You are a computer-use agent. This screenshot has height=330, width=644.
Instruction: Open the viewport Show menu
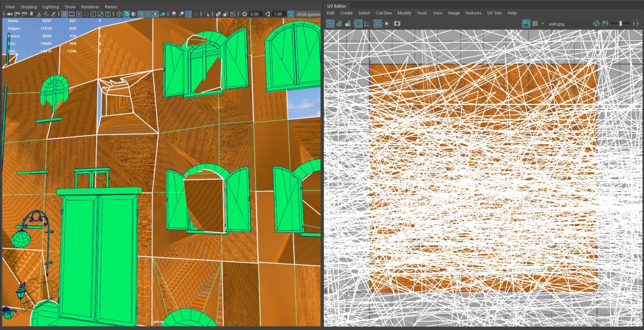coord(70,7)
